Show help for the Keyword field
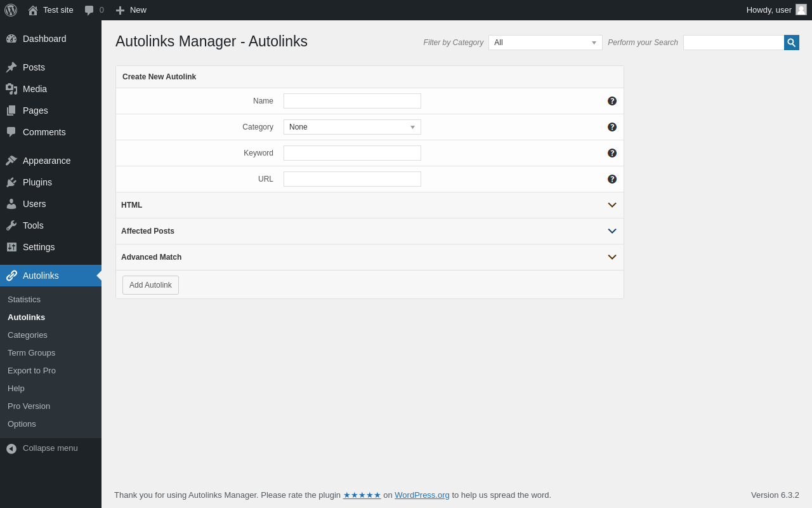812x508 pixels. (612, 153)
